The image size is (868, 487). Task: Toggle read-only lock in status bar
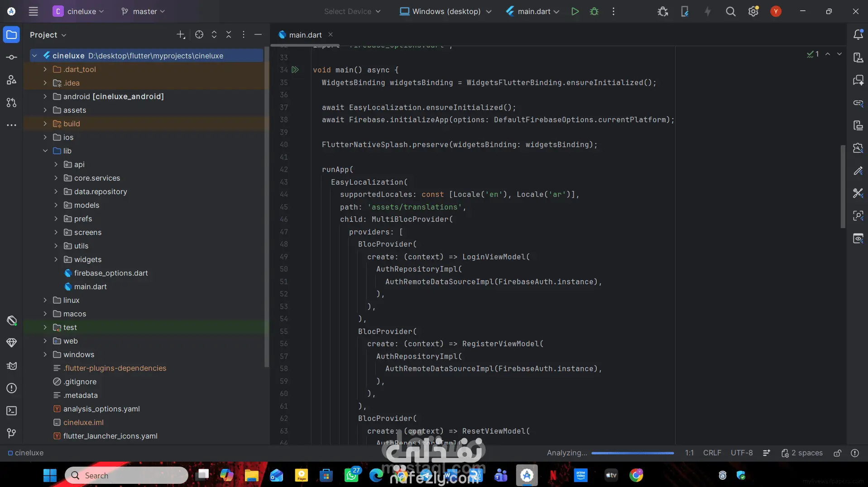coord(837,453)
